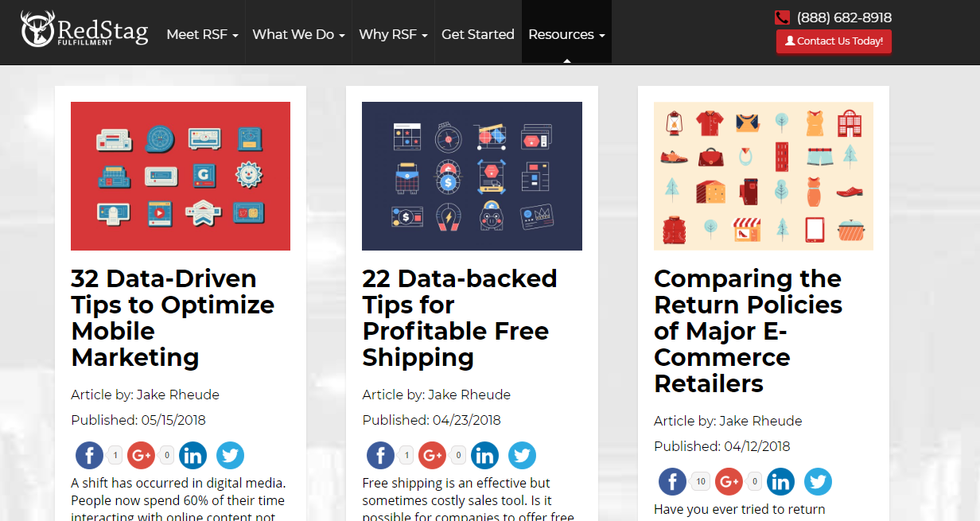Share the mobile marketing article on Facebook
This screenshot has height=521, width=980.
[89, 456]
